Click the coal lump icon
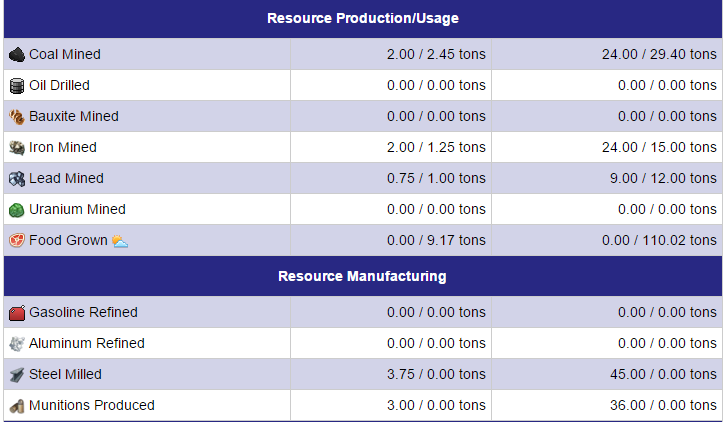The width and height of the screenshot is (723, 422). click(x=17, y=55)
